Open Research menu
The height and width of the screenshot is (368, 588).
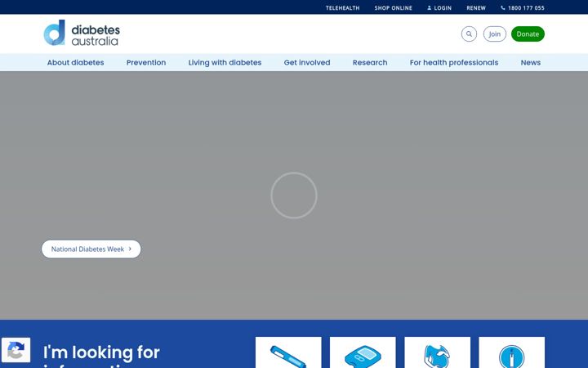(x=370, y=62)
